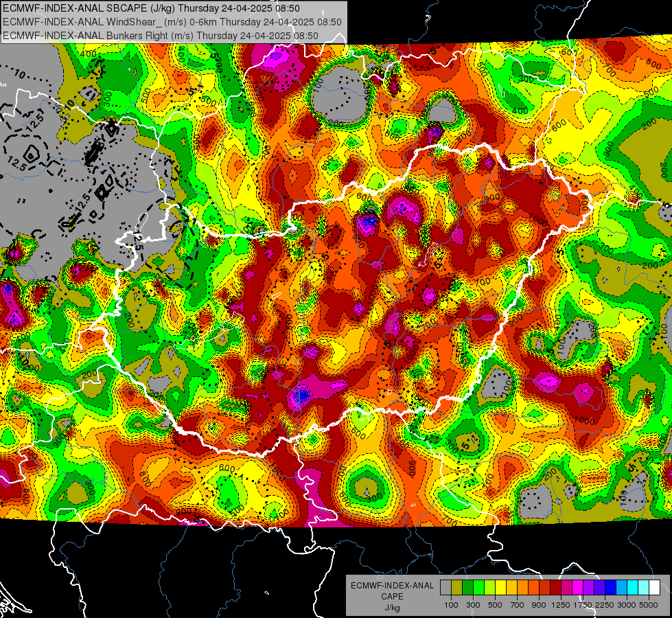Pick the pure yellow legend swatch
This screenshot has width=672, height=618.
500,587
